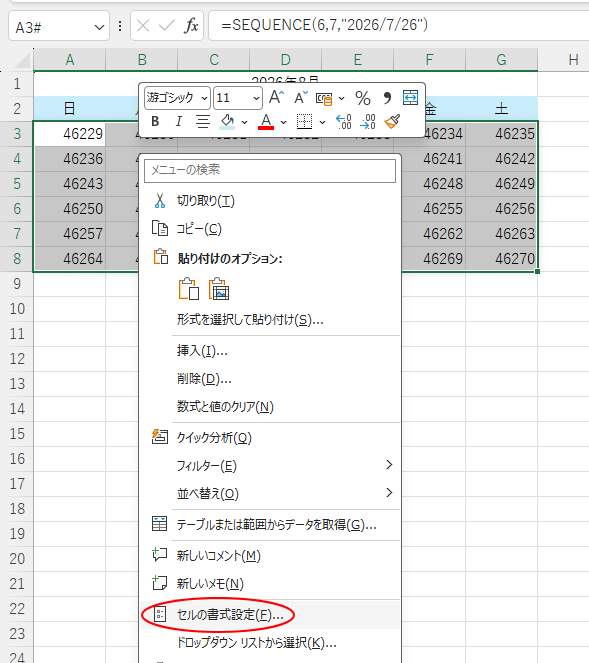This screenshot has height=663, width=589.
Task: Apply percent style format
Action: click(x=362, y=98)
